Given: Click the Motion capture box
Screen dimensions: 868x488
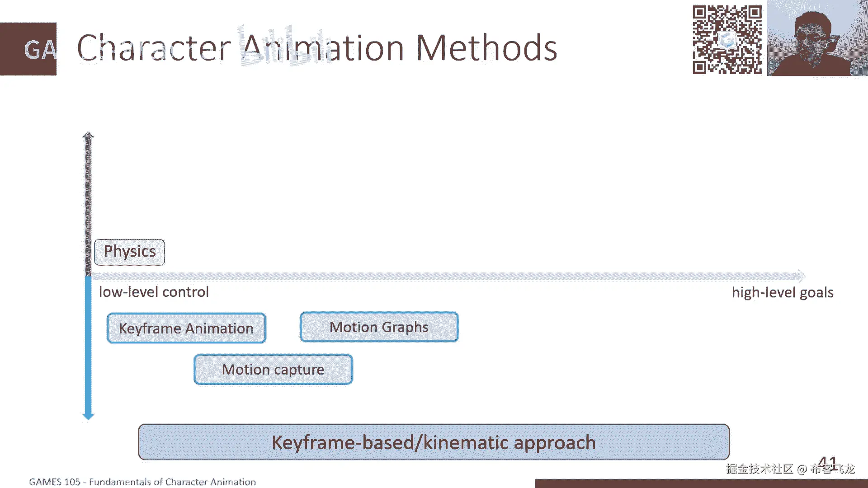Looking at the screenshot, I should 273,370.
